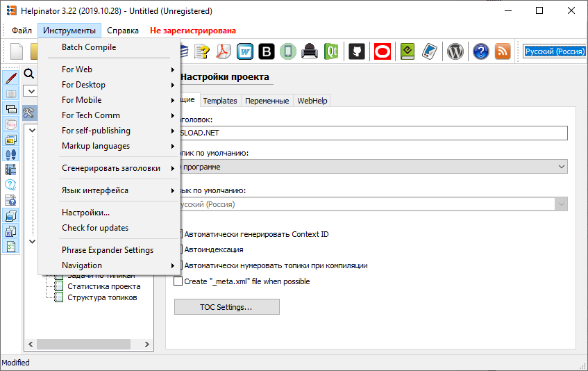The width and height of the screenshot is (588, 371).
Task: Select the red pencil tool in sidebar
Action: tap(11, 79)
